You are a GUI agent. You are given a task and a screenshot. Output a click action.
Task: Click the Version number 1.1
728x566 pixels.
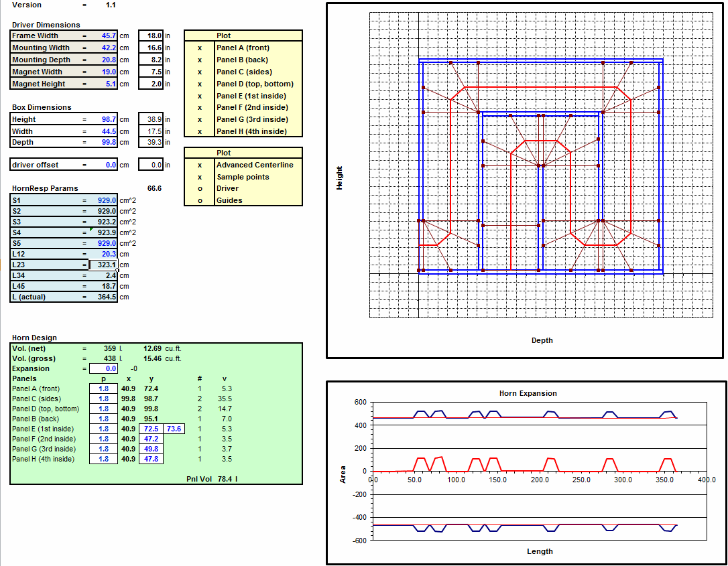click(111, 5)
